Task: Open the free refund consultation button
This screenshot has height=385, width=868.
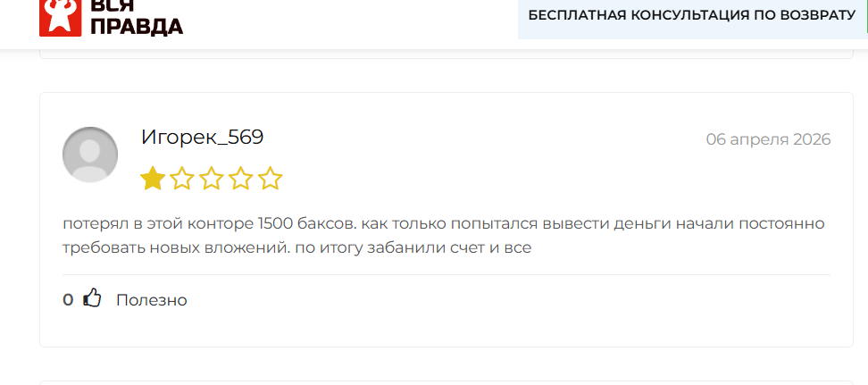Action: (x=692, y=15)
